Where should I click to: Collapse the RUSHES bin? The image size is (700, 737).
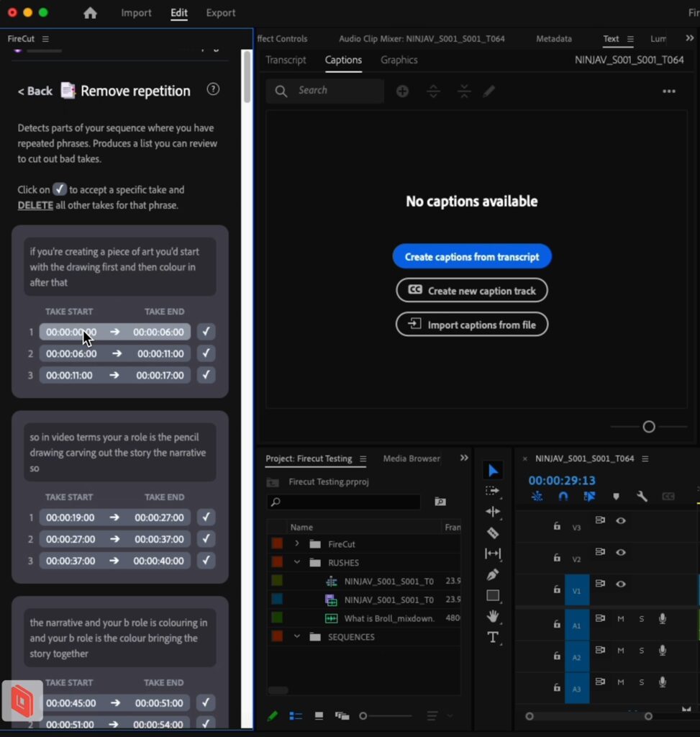click(x=297, y=562)
